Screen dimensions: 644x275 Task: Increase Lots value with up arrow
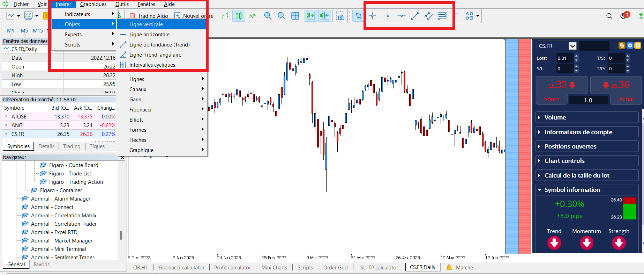coord(576,56)
